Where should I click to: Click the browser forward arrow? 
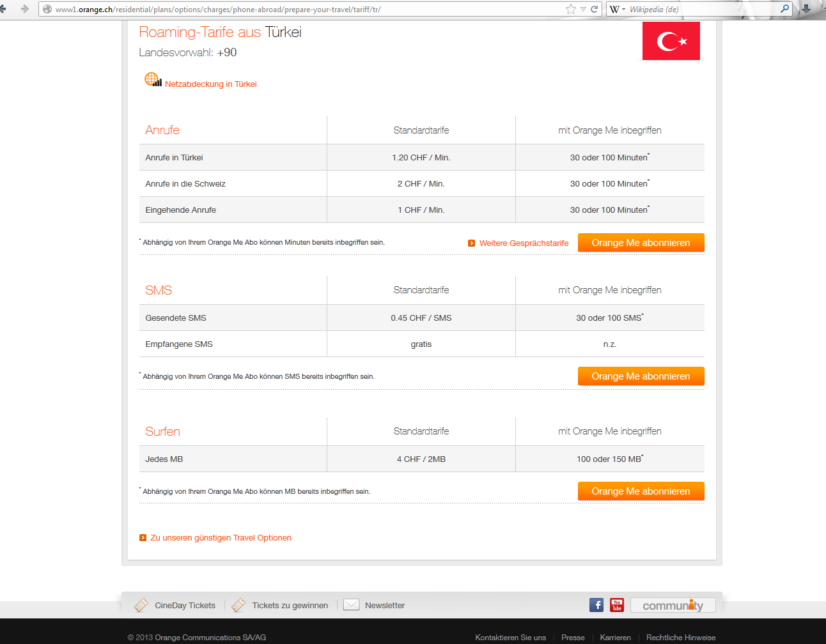[x=24, y=9]
